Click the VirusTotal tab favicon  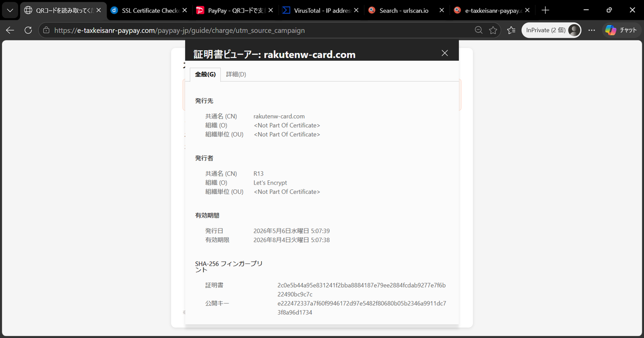point(286,10)
